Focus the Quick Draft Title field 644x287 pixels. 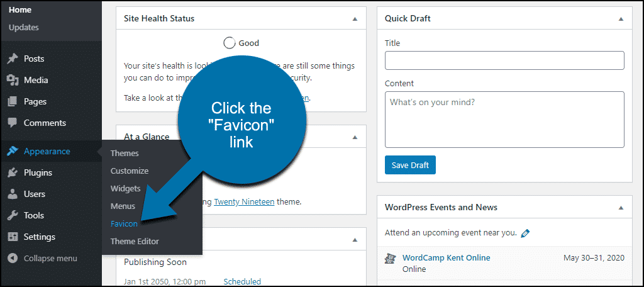tap(504, 60)
